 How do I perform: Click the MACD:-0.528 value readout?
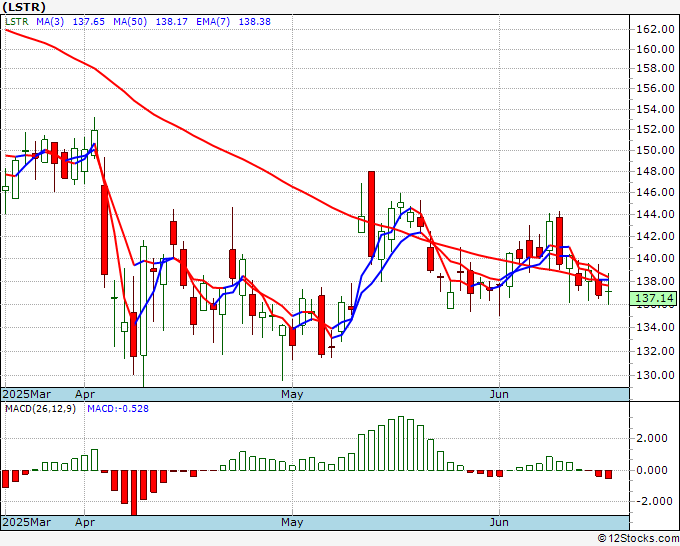pyautogui.click(x=118, y=409)
